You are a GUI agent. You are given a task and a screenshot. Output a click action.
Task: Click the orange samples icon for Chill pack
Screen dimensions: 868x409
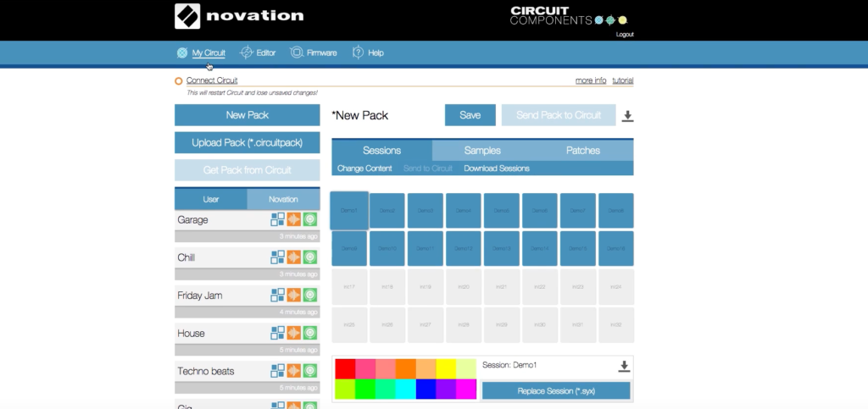pyautogui.click(x=294, y=257)
